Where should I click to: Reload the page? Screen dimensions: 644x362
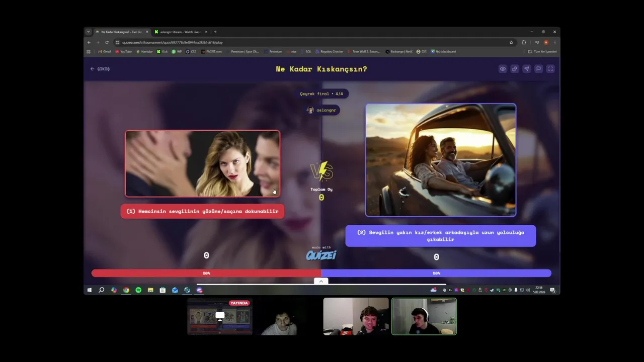pyautogui.click(x=107, y=42)
